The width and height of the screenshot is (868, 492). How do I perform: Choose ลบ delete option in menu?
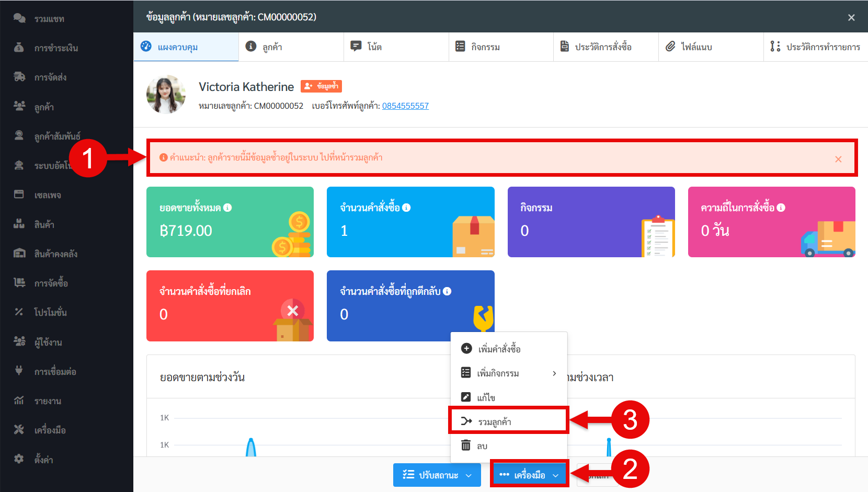pos(482,446)
